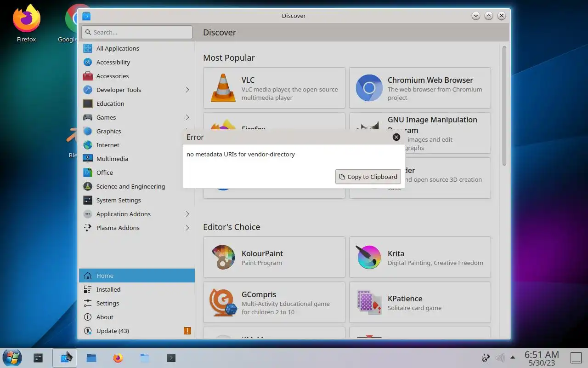Image resolution: width=588 pixels, height=368 pixels.
Task: Open the blue file manager taskbar icon
Action: tap(91, 357)
